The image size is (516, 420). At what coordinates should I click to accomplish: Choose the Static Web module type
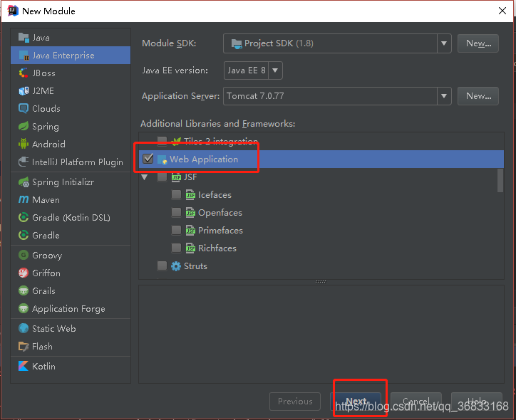point(71,328)
